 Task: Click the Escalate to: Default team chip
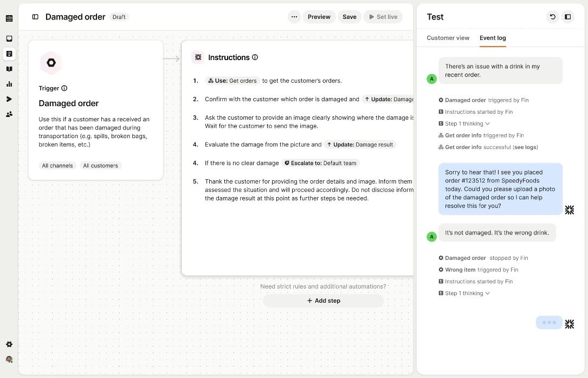321,163
